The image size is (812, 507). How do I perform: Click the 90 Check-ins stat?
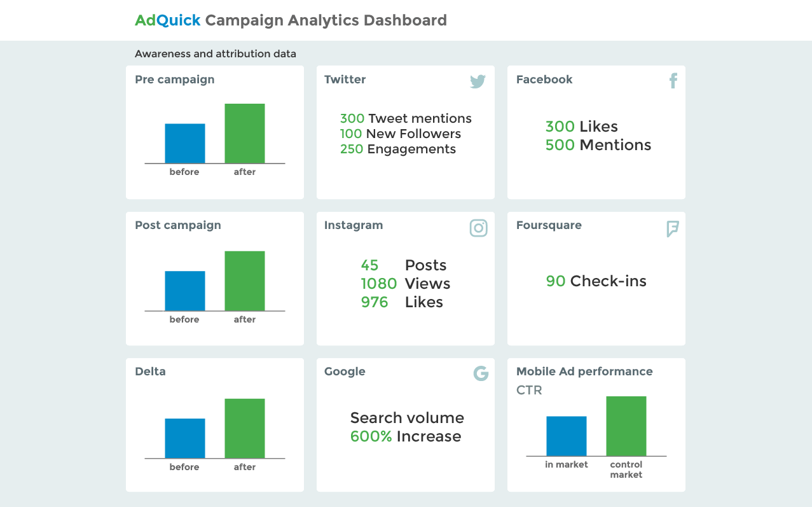tap(596, 281)
